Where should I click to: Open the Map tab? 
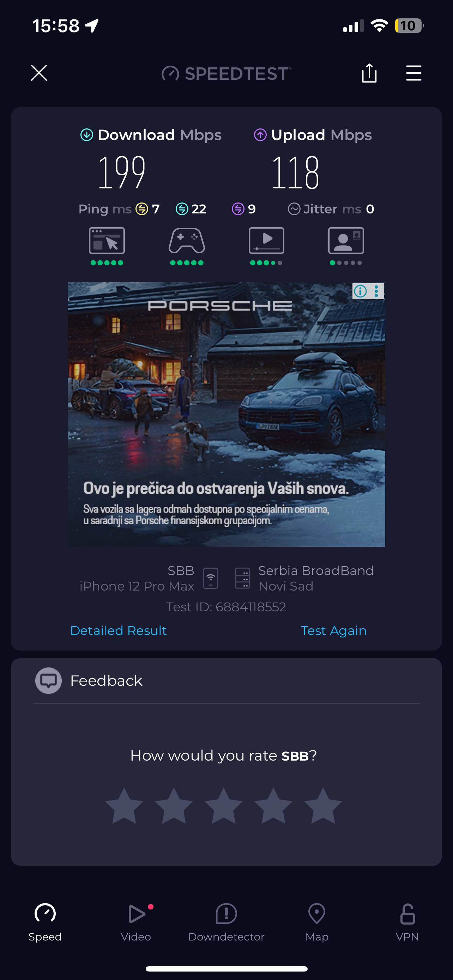tap(317, 923)
